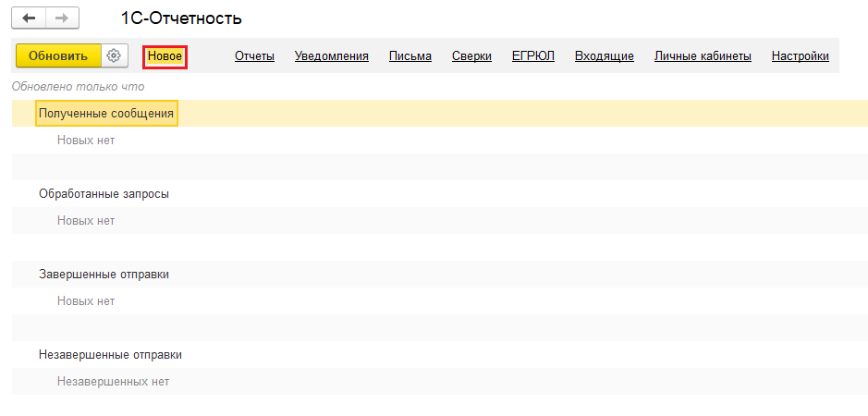
Task: Click the forward navigation arrow
Action: tap(61, 18)
